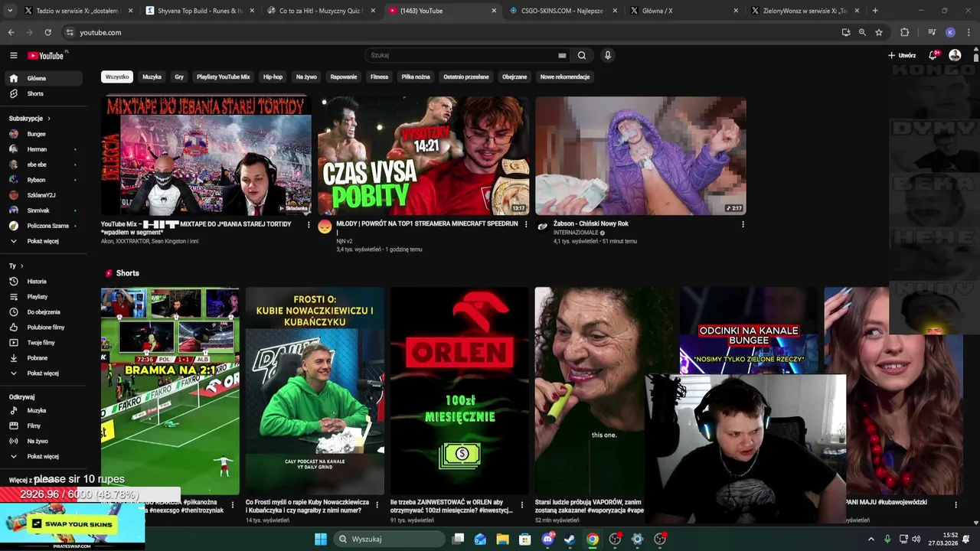Open Chrome three-dot menu
The height and width of the screenshot is (551, 980).
tap(969, 32)
